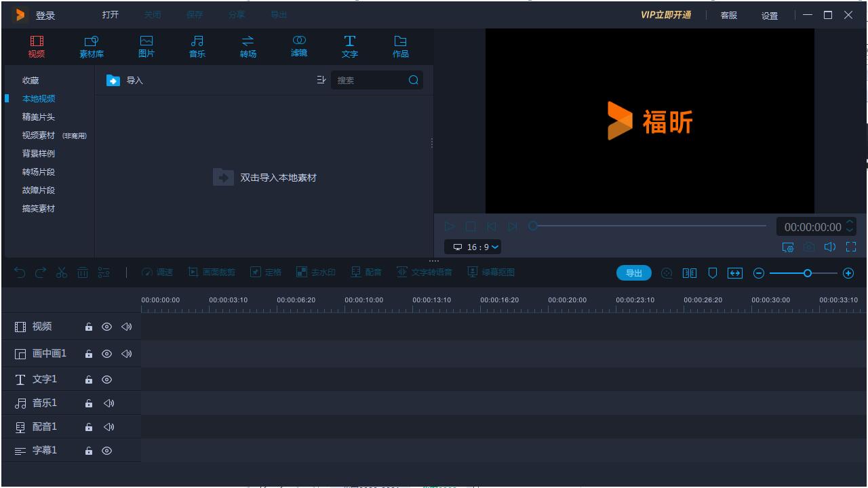
Task: Click the 导出 export button
Action: [x=633, y=272]
